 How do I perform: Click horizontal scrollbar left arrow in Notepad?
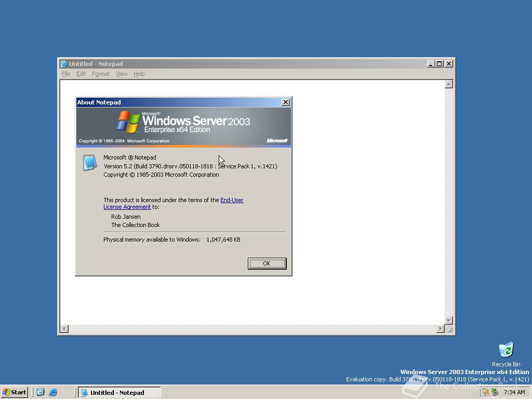coord(64,328)
